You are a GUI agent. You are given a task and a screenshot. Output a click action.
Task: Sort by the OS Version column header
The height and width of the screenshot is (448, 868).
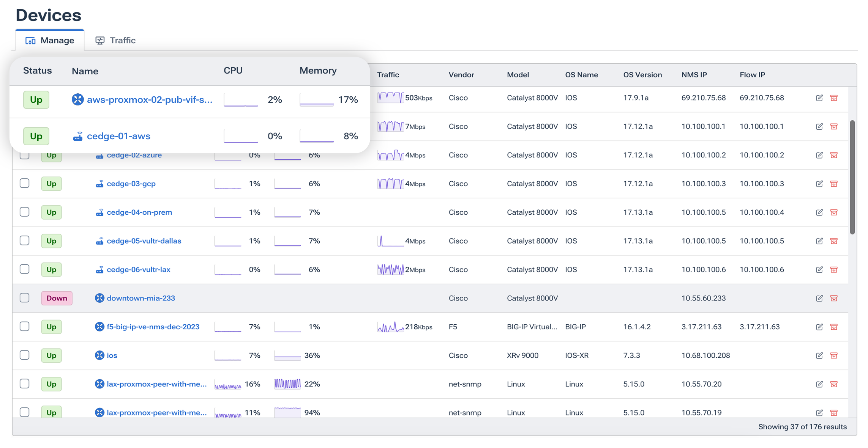click(642, 75)
